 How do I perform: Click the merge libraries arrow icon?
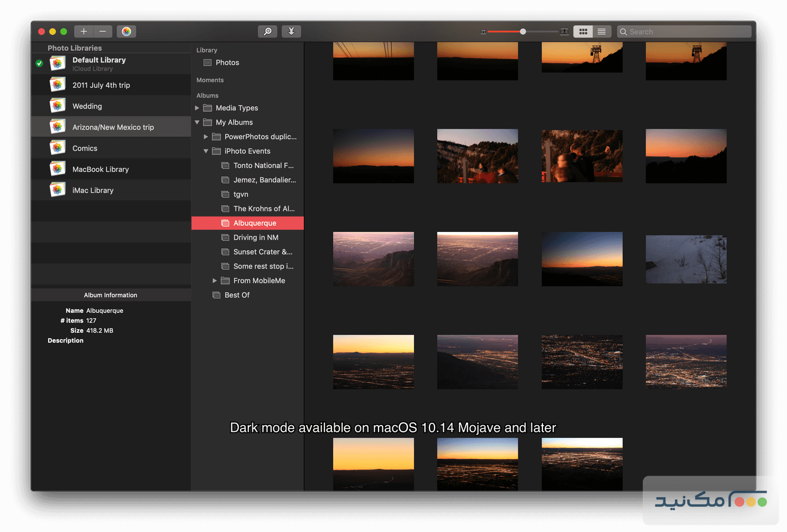click(291, 32)
